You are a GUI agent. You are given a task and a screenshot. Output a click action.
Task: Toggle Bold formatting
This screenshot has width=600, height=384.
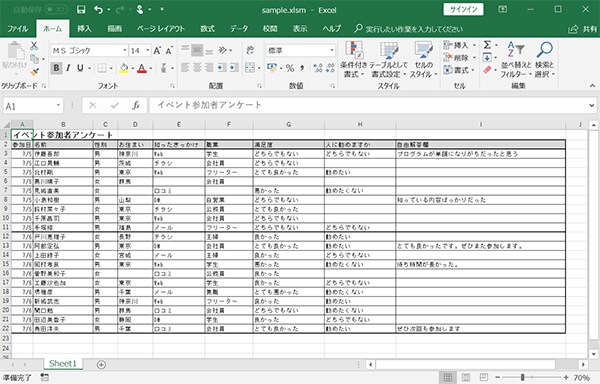[x=56, y=68]
